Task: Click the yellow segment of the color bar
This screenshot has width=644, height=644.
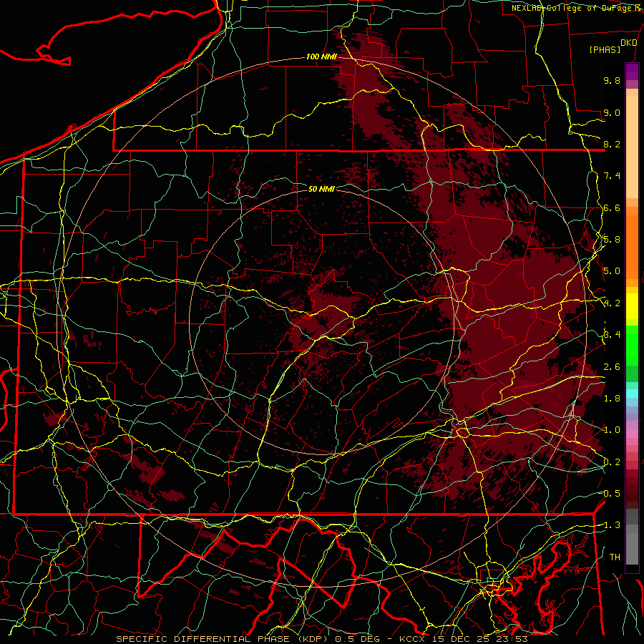Action: pyautogui.click(x=632, y=306)
